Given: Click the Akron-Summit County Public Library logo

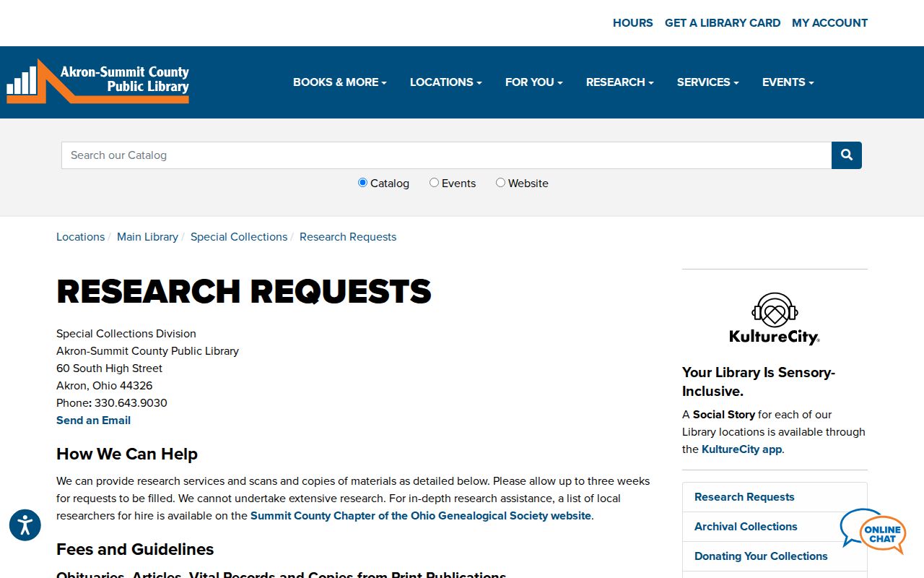Looking at the screenshot, I should (98, 81).
